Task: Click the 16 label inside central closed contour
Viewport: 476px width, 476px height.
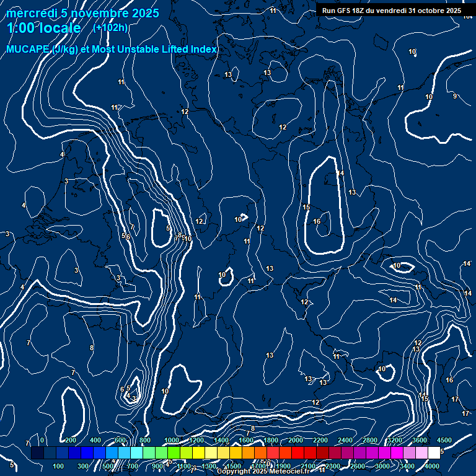Action: click(x=317, y=221)
